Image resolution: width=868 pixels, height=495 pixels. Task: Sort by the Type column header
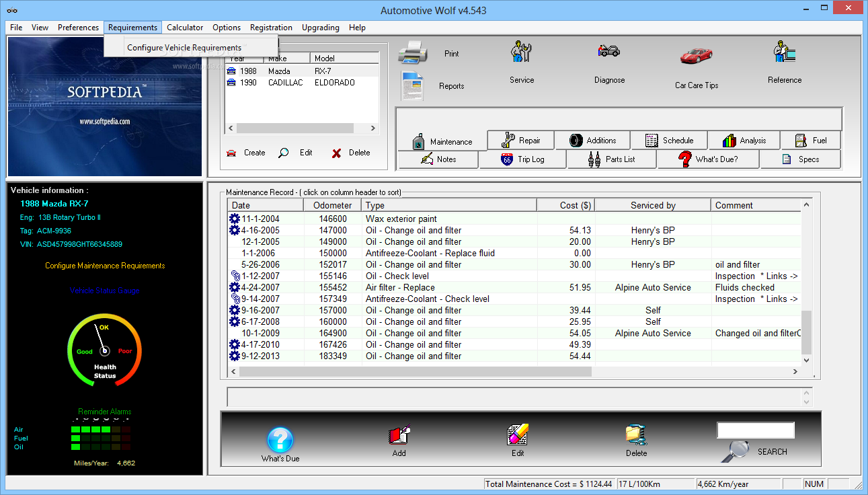[449, 205]
